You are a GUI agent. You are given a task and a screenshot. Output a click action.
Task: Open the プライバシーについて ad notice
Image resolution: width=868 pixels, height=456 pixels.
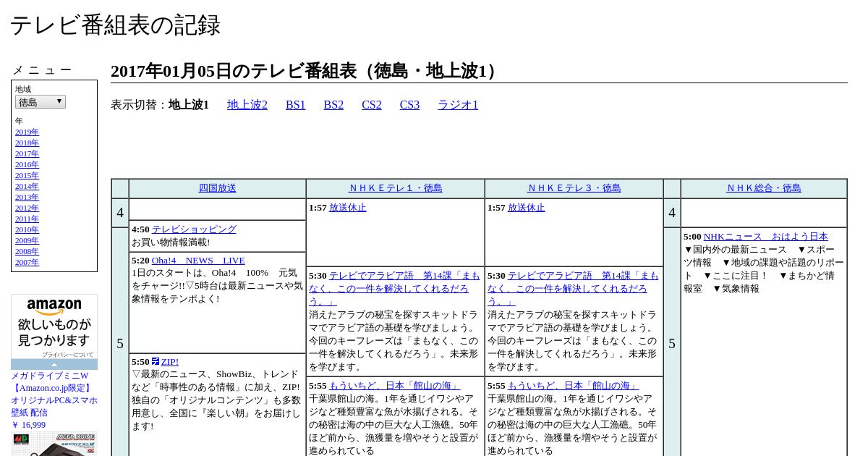67,355
